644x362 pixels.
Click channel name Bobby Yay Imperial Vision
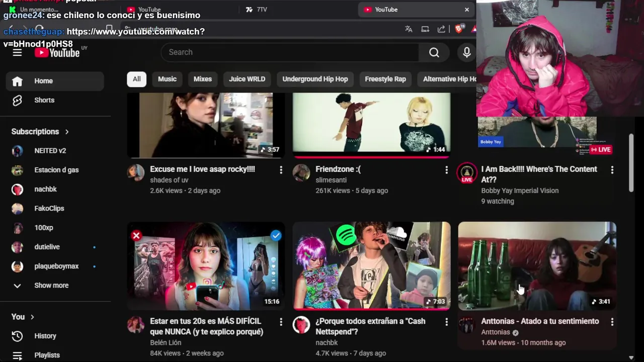[x=520, y=191]
